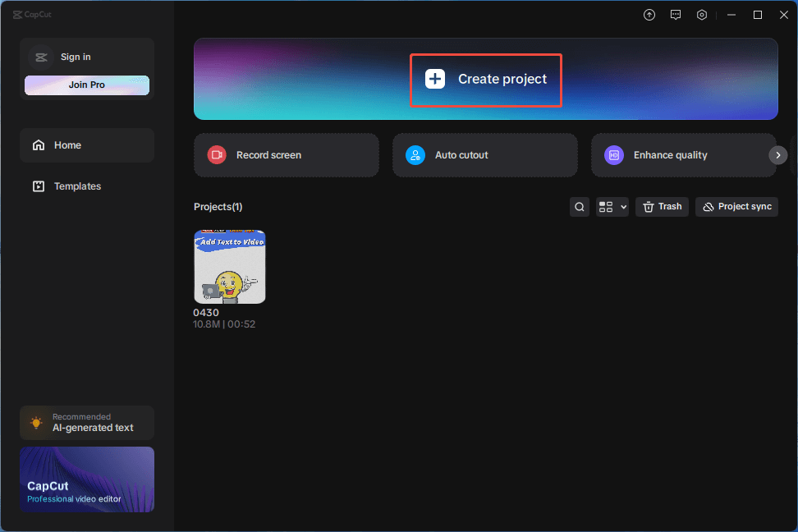Sign in to your CapCut account
The image size is (798, 532).
(75, 57)
